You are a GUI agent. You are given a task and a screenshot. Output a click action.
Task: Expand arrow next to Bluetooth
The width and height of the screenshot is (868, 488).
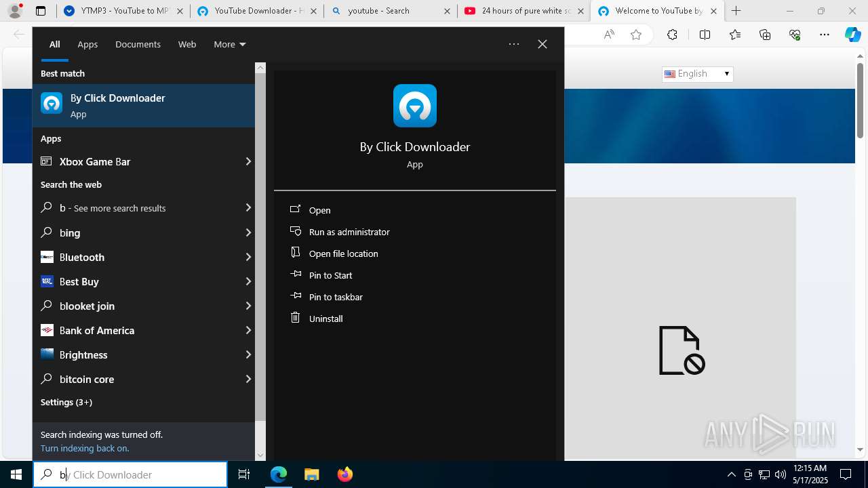point(248,257)
